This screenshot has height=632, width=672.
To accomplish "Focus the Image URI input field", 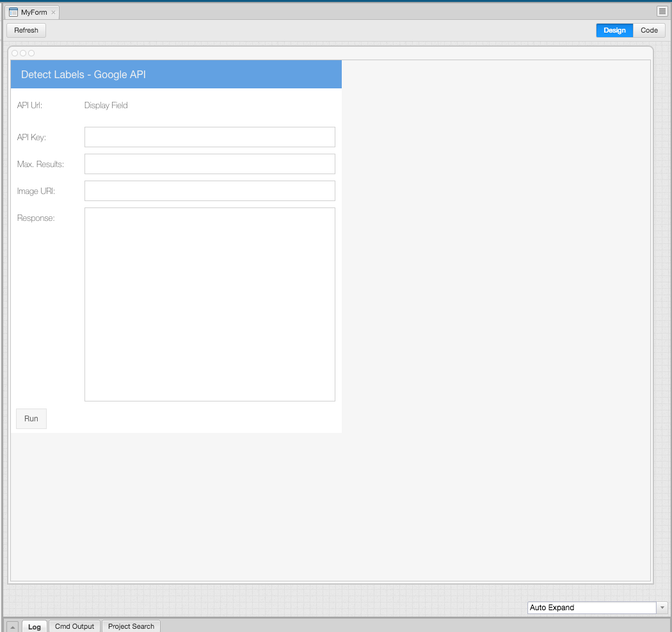I will point(209,191).
